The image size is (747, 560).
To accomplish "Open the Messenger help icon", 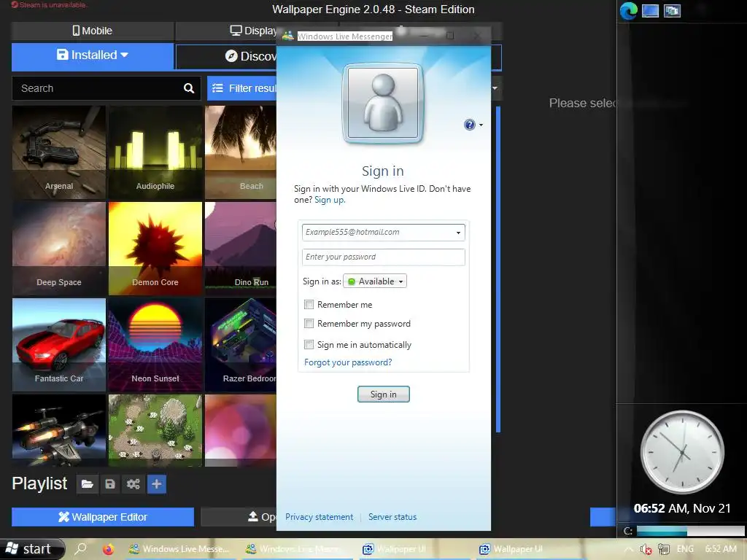I will pos(469,125).
